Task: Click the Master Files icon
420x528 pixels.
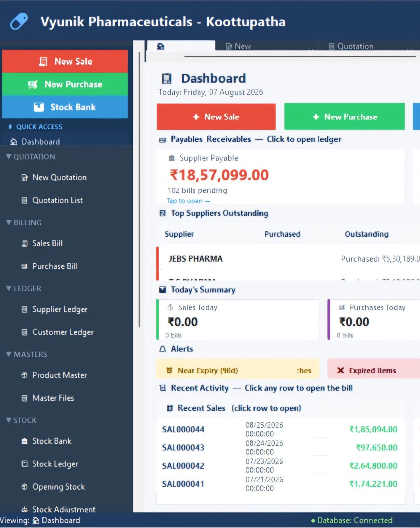Action: (25, 398)
